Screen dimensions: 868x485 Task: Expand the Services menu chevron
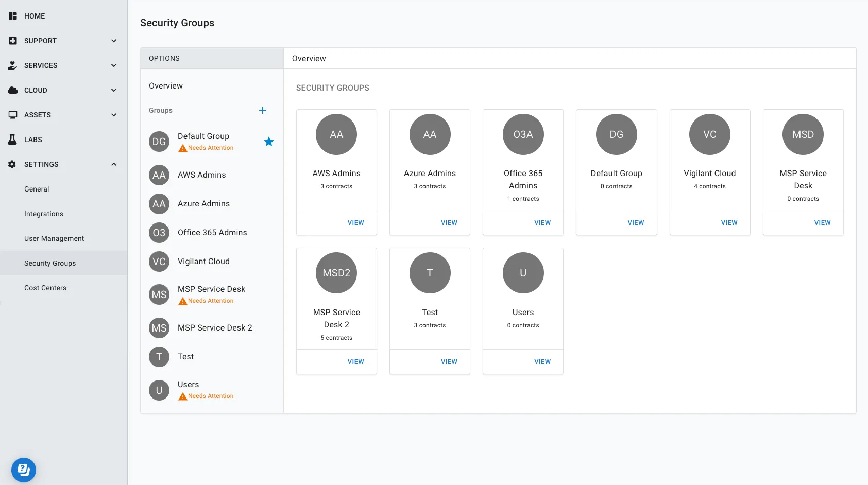(114, 65)
